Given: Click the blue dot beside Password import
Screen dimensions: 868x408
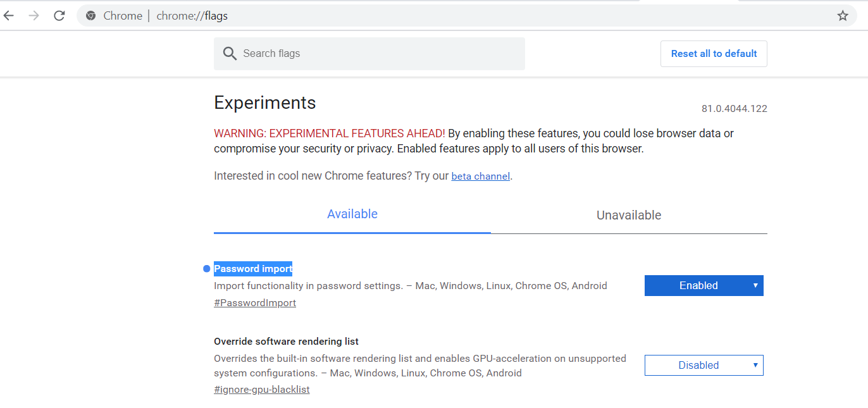Looking at the screenshot, I should 206,269.
